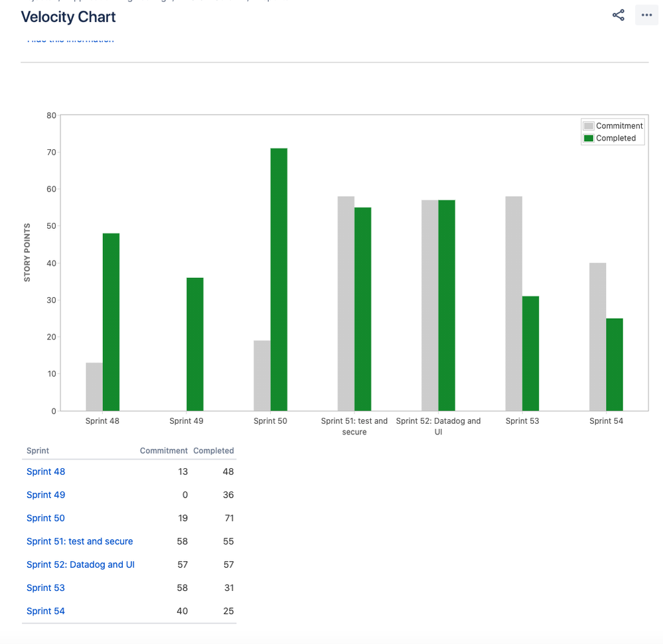Click completed value 25 in Sprint 54 row
Image resolution: width=663 pixels, height=644 pixels.
point(228,611)
